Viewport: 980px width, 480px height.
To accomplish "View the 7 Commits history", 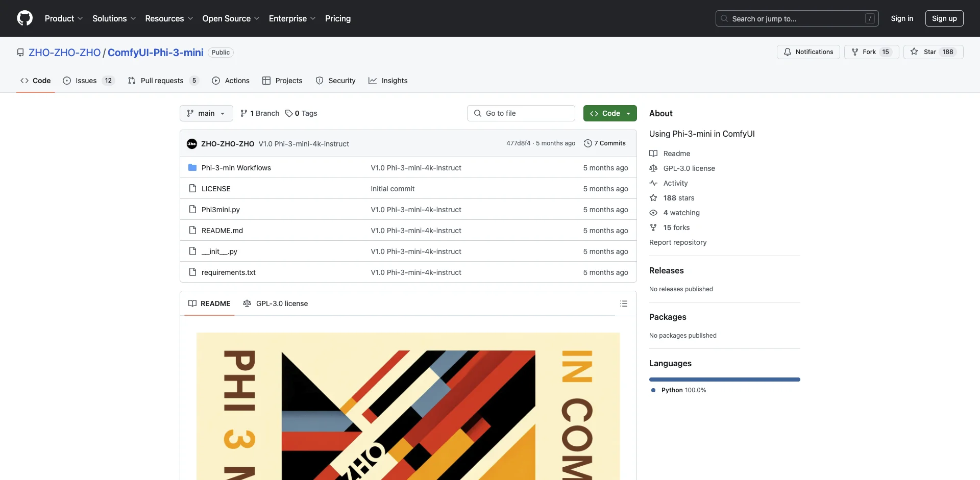I will click(605, 143).
